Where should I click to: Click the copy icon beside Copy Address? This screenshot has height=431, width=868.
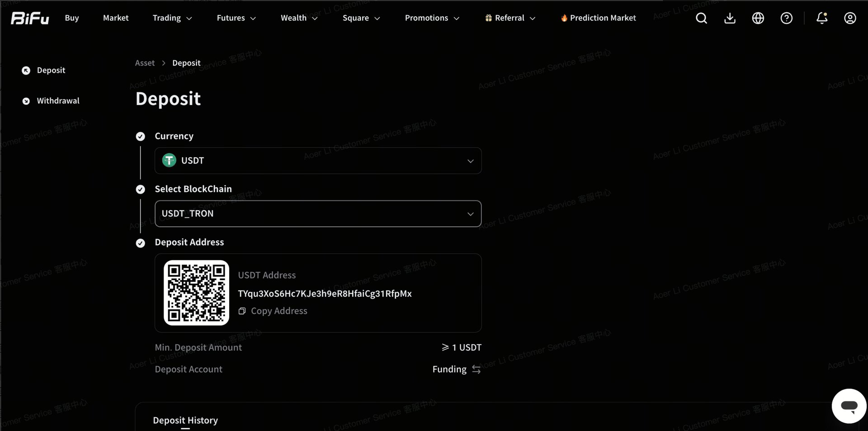click(x=242, y=311)
